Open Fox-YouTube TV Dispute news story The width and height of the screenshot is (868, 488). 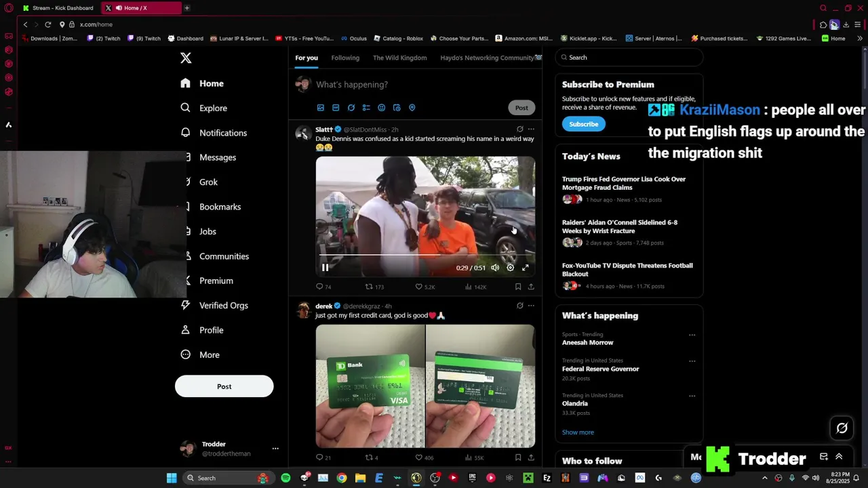[x=627, y=275]
